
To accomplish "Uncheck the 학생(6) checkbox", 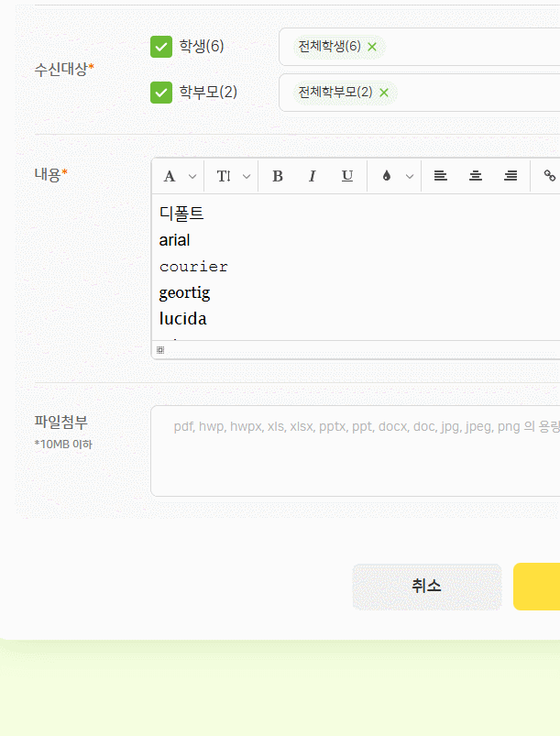I will tap(161, 47).
